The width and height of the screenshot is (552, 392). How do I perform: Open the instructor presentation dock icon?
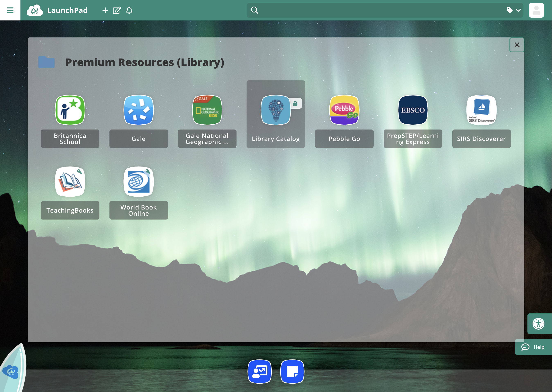[259, 371]
